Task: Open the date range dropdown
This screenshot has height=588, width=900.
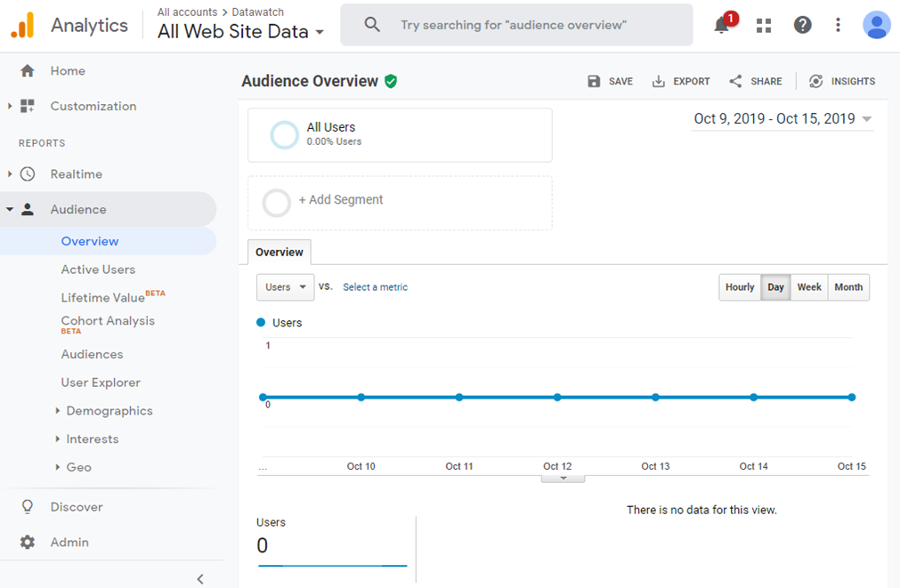Action: [782, 119]
